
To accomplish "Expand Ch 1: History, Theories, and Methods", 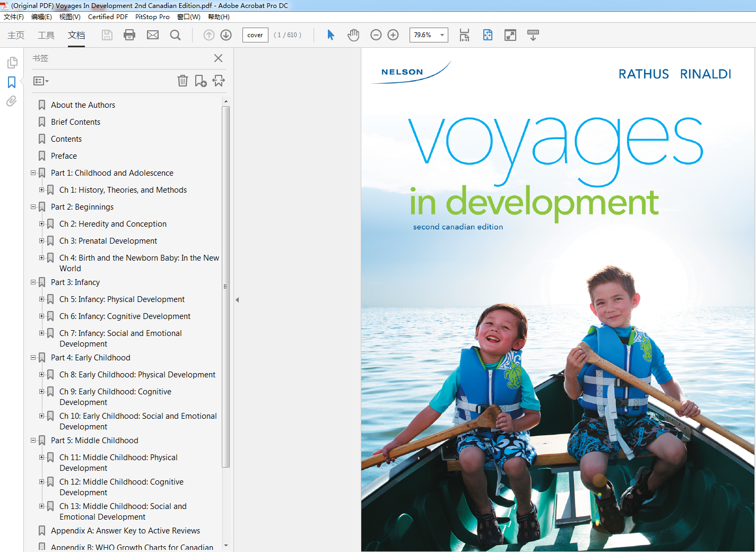I will coord(42,190).
